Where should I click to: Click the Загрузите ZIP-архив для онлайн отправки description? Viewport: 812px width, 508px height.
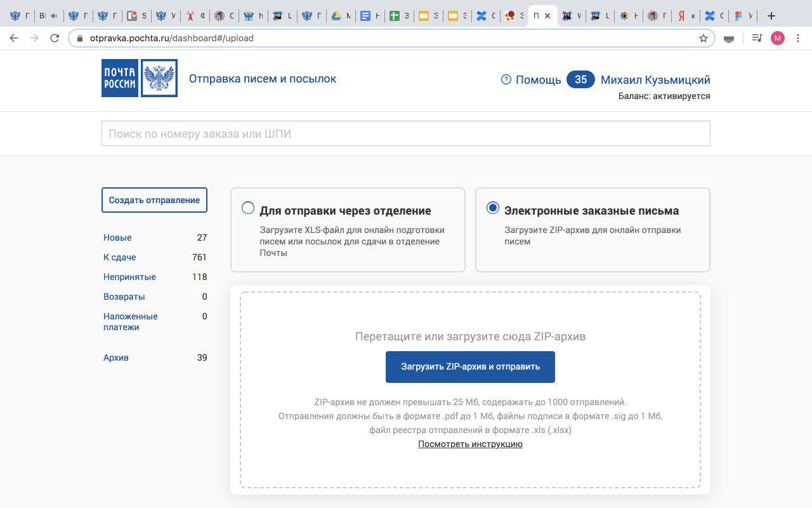point(593,236)
